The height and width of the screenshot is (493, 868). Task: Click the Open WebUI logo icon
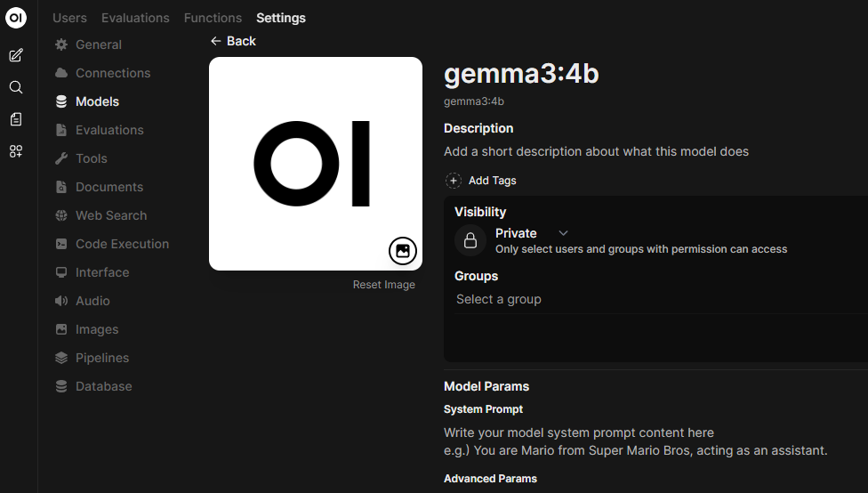16,19
